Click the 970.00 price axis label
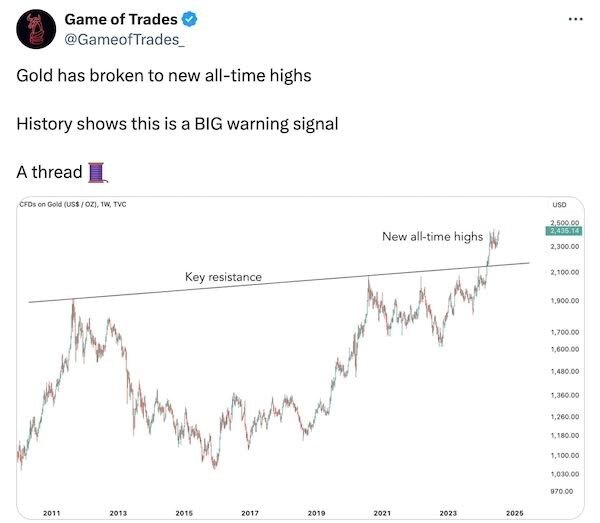Image resolution: width=600 pixels, height=523 pixels. 562,491
